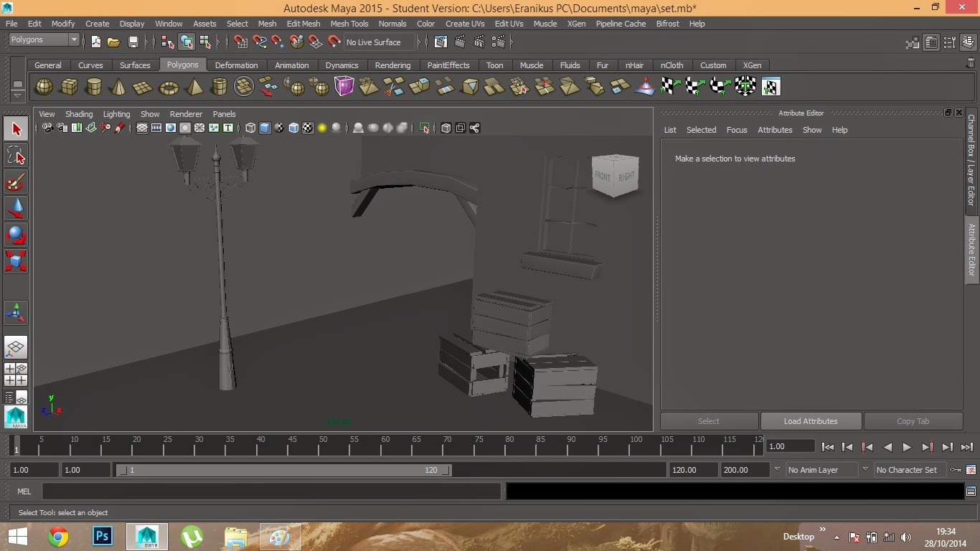Viewport: 980px width, 551px height.
Task: Switch to the Rendering shelf tab
Action: tap(392, 65)
